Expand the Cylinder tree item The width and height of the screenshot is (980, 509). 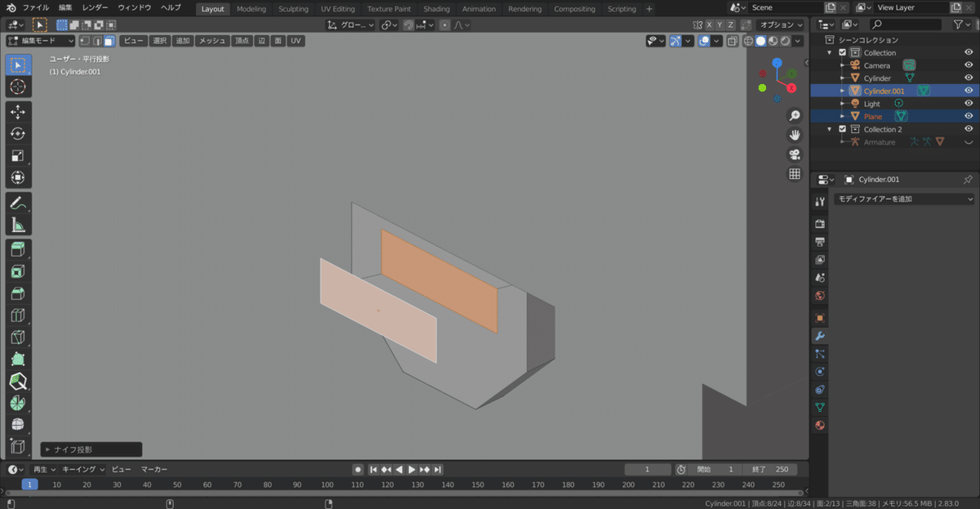843,78
